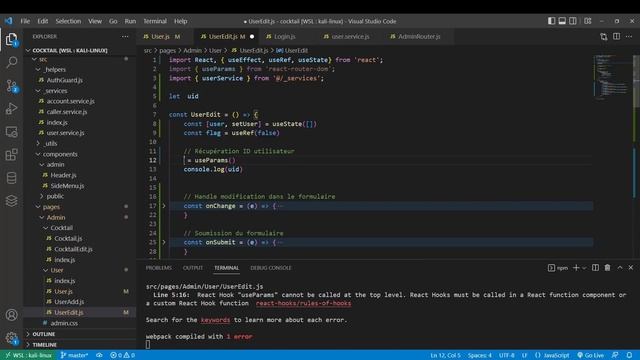Open the Explorer view in activity bar
This screenshot has width=640, height=360.
click(11, 40)
